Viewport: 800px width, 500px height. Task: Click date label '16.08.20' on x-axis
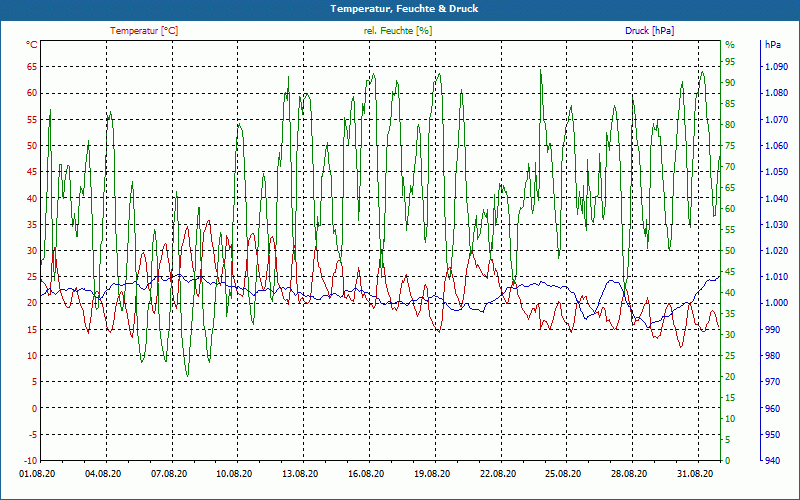click(x=366, y=473)
